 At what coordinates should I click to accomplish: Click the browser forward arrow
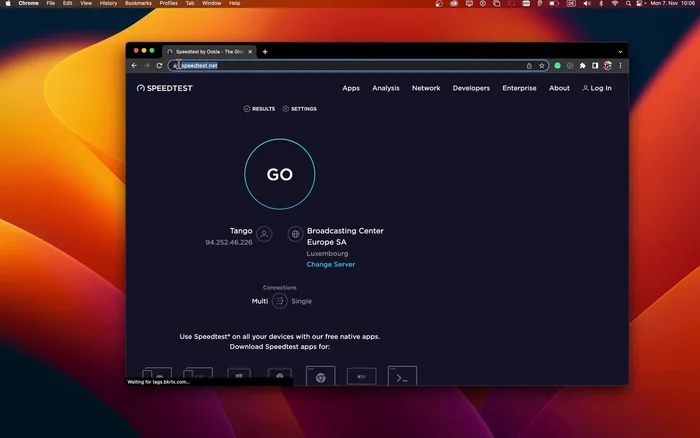click(x=147, y=66)
